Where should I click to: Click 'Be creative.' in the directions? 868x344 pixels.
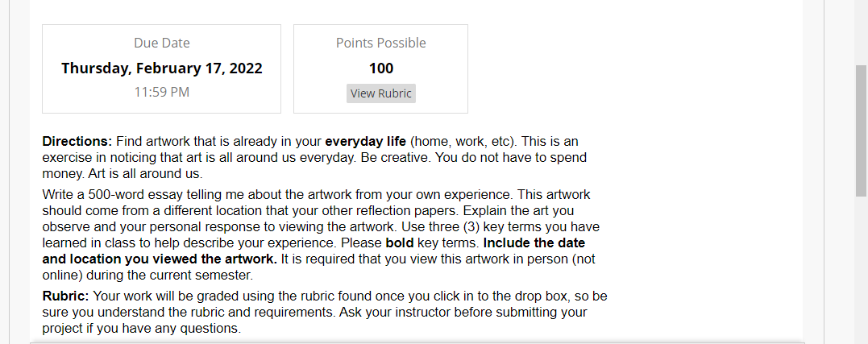click(x=396, y=158)
